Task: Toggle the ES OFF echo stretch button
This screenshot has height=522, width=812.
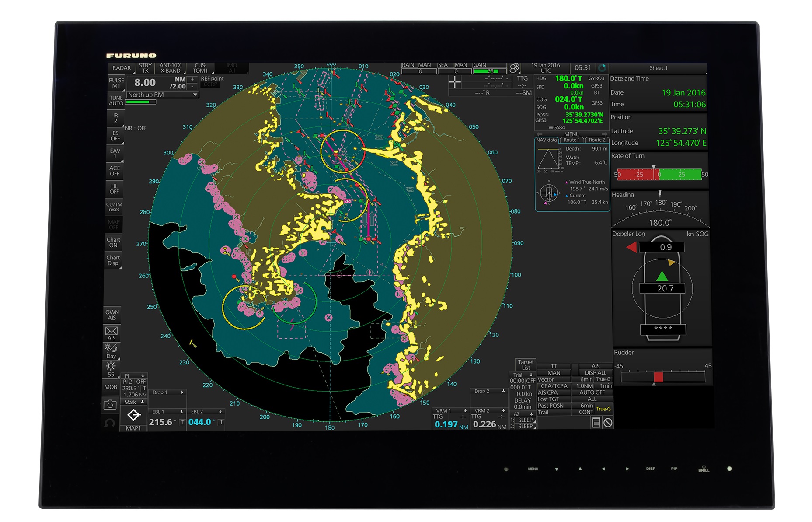Action: (x=115, y=136)
